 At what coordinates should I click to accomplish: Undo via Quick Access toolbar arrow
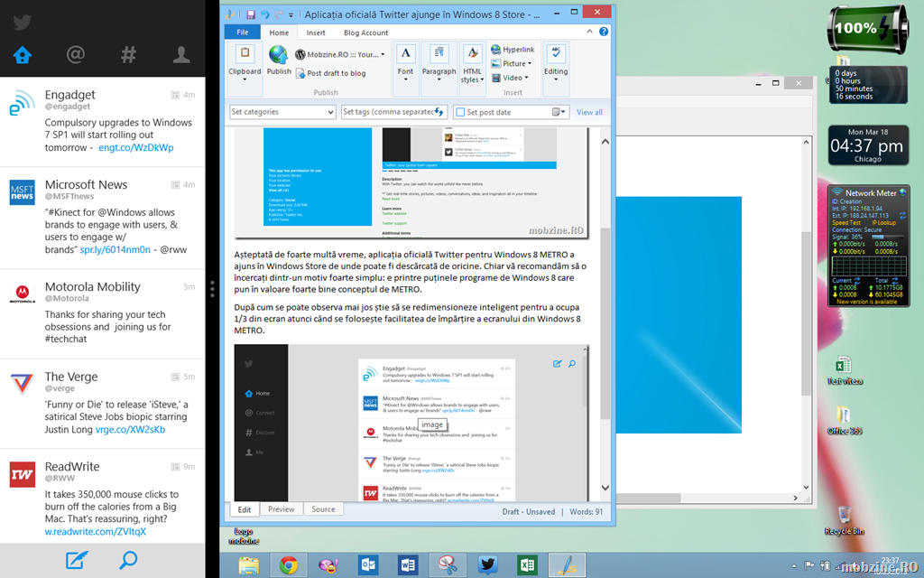point(265,14)
